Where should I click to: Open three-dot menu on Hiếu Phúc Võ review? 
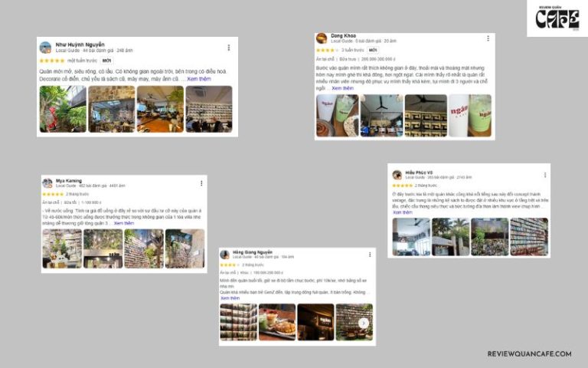[x=545, y=175]
